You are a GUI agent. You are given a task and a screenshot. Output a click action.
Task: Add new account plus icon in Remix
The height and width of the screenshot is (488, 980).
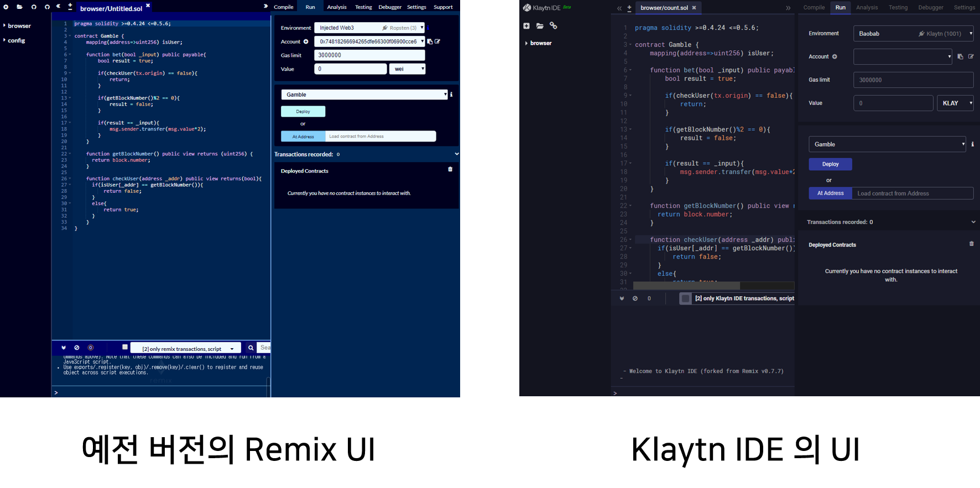306,41
